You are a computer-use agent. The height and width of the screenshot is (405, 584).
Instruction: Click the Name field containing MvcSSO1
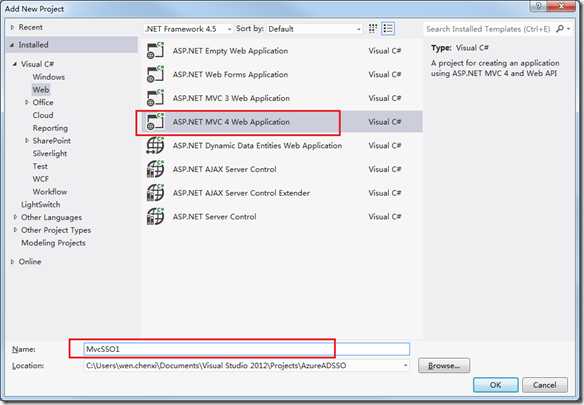(x=247, y=349)
